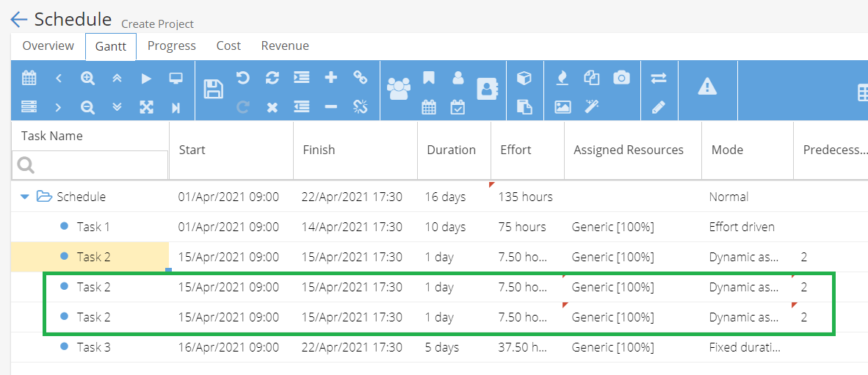Screen dimensions: 868x375
Task: Zoom in with magnifier plus icon
Action: tap(87, 79)
